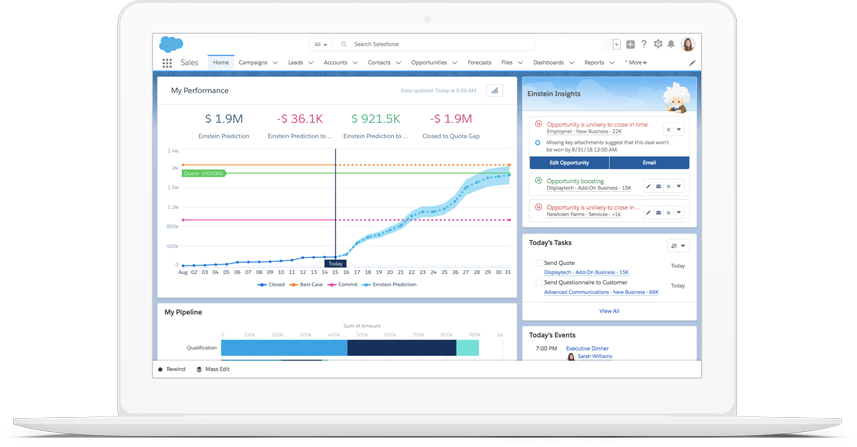Click the chart icon in My Performance
The image size is (857, 447).
495,91
